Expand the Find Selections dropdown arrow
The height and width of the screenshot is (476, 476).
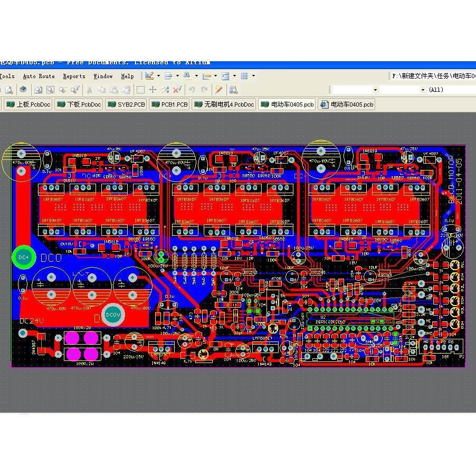[x=196, y=76]
